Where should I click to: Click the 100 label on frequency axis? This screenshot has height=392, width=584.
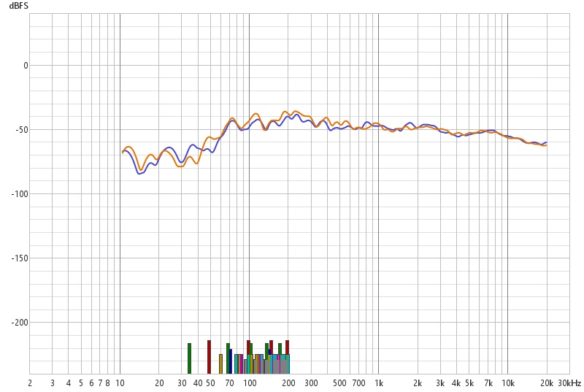pos(249,383)
